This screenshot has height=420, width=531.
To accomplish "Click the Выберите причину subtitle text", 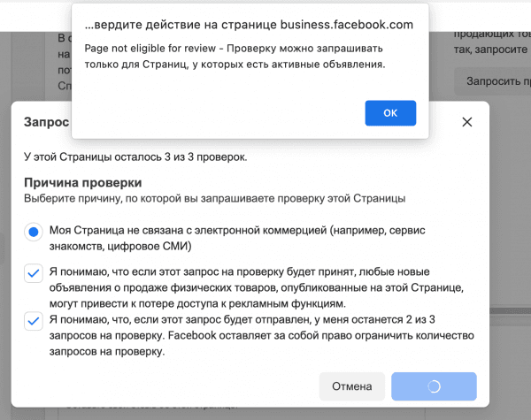I will tap(215, 198).
